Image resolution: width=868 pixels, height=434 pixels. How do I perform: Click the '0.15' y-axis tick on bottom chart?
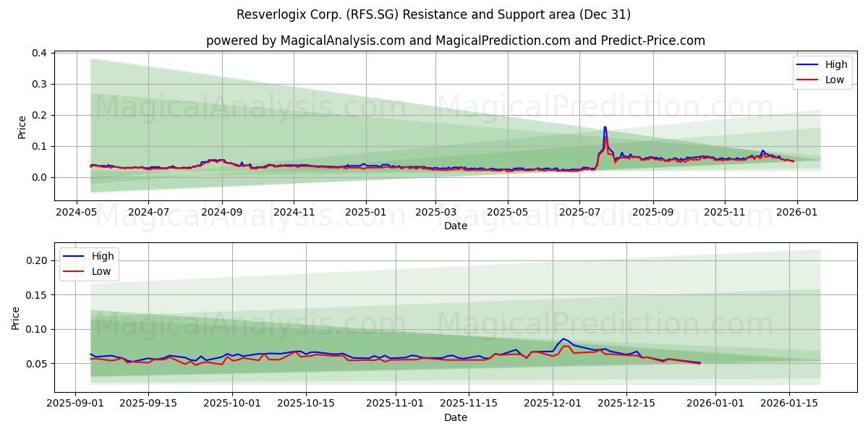coord(37,295)
